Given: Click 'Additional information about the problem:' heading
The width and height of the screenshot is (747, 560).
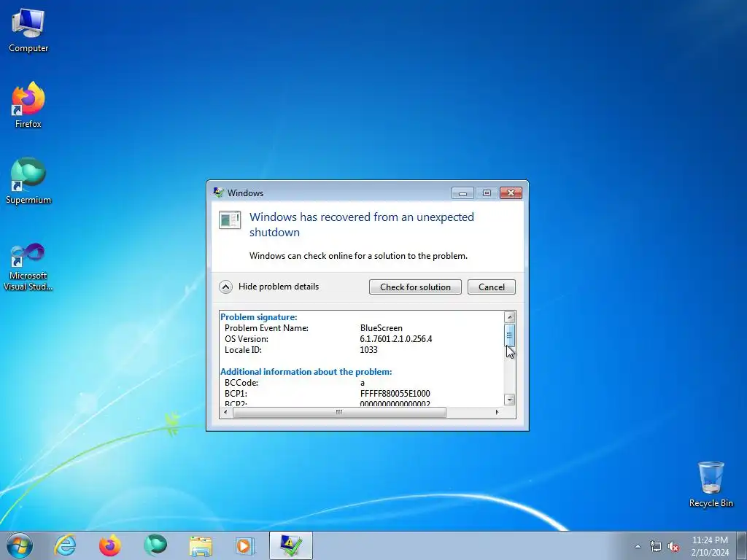Looking at the screenshot, I should coord(306,372).
